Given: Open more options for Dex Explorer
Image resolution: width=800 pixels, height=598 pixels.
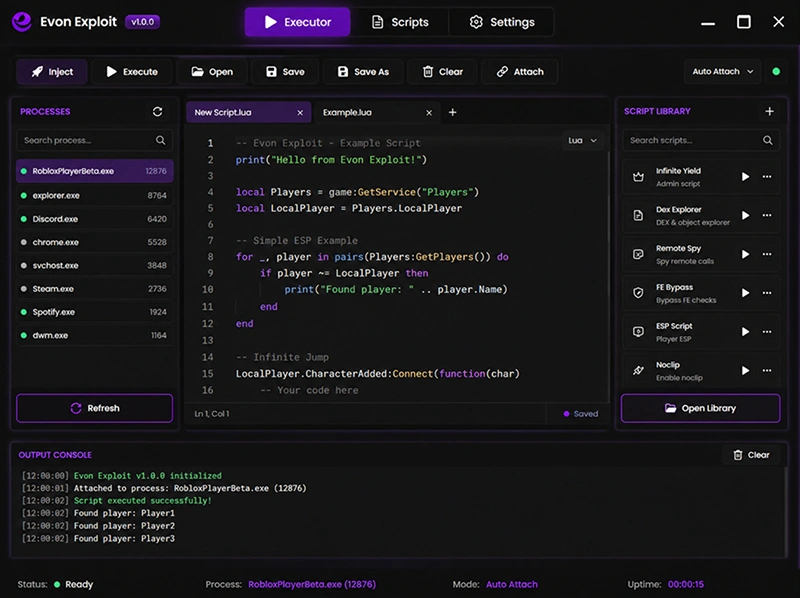Looking at the screenshot, I should (767, 215).
